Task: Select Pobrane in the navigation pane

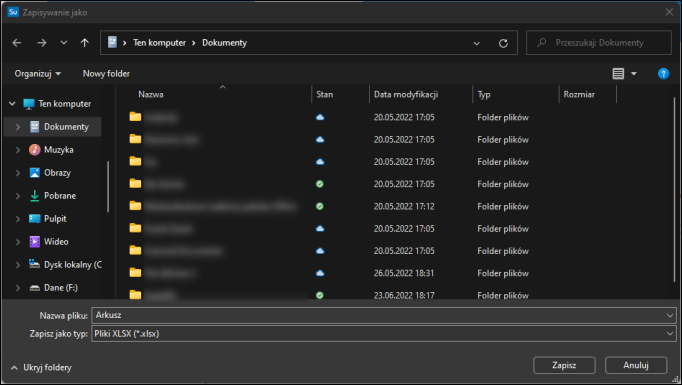Action: pyautogui.click(x=60, y=196)
